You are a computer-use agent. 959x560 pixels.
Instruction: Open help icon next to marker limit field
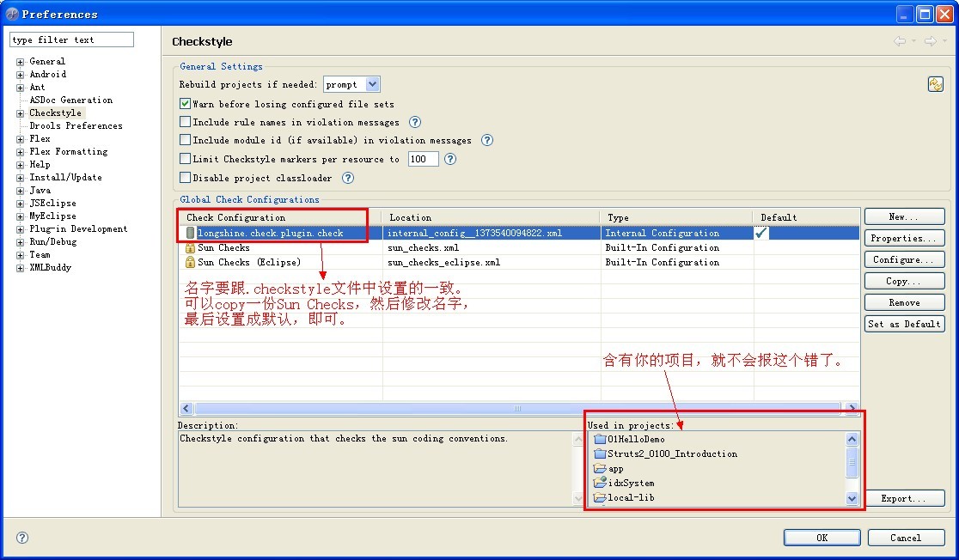coord(450,159)
